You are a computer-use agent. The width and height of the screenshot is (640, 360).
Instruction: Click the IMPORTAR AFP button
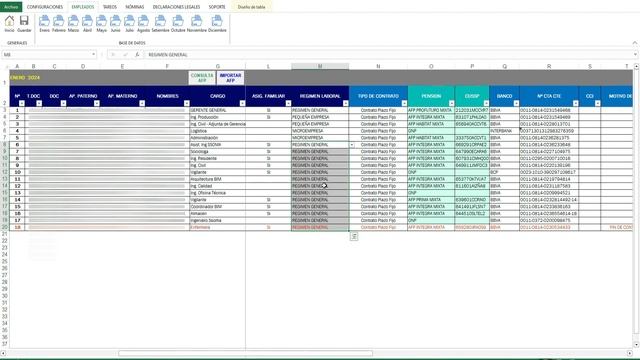230,78
